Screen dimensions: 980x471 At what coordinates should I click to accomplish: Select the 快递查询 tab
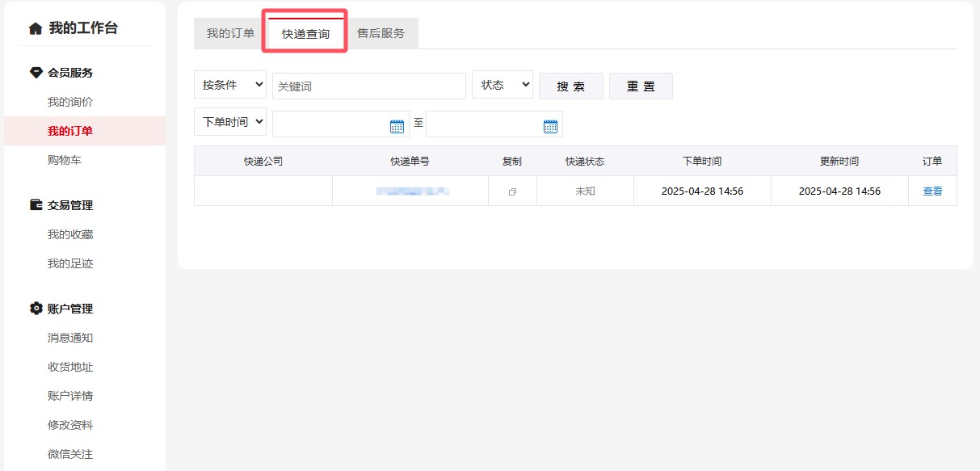[x=305, y=34]
